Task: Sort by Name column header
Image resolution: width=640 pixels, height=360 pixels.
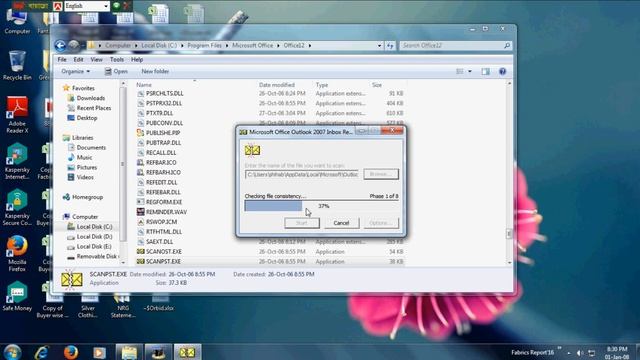Action: [144, 85]
